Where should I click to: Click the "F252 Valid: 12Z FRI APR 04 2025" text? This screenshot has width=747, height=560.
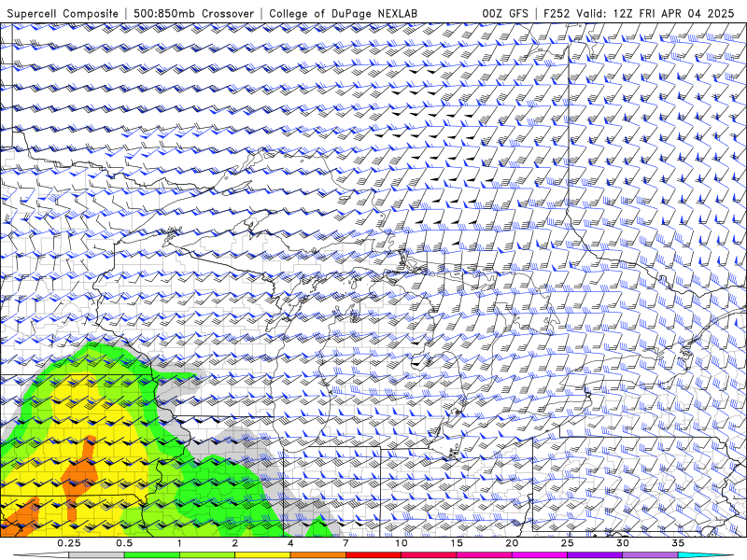tap(639, 13)
